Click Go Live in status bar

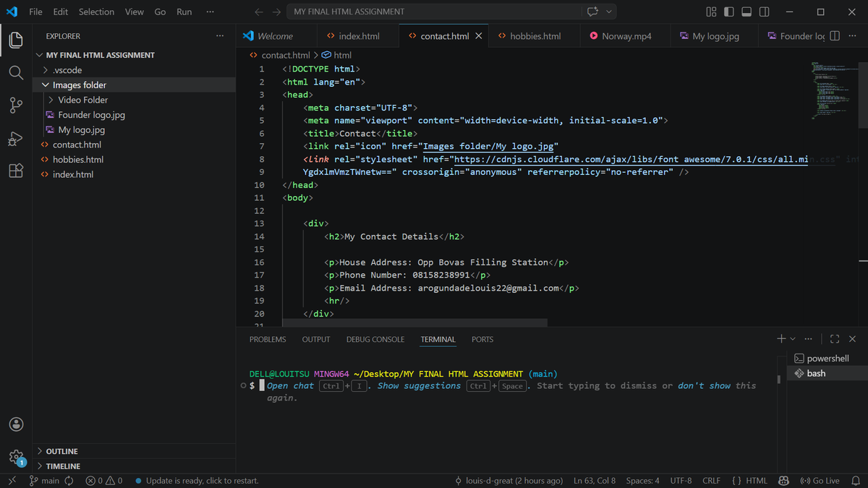pos(820,481)
